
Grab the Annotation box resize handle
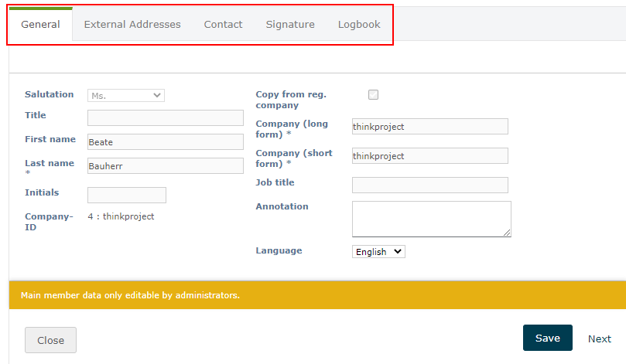click(507, 233)
